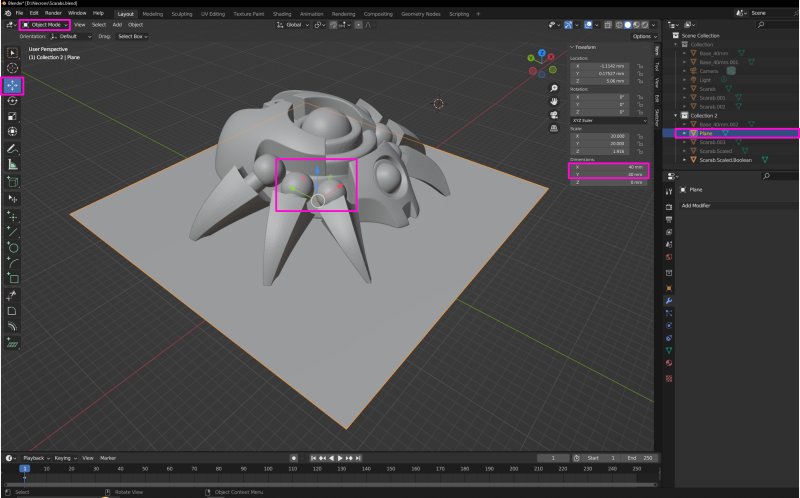Collapse the Collection 2 tree item
Screen dimensions: 800x498
678,115
